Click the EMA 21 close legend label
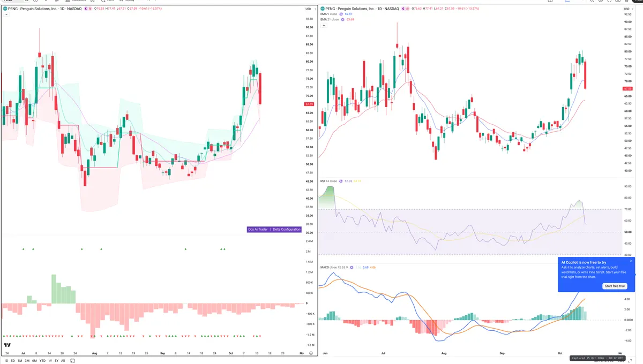The height and width of the screenshot is (364, 643). (x=330, y=19)
